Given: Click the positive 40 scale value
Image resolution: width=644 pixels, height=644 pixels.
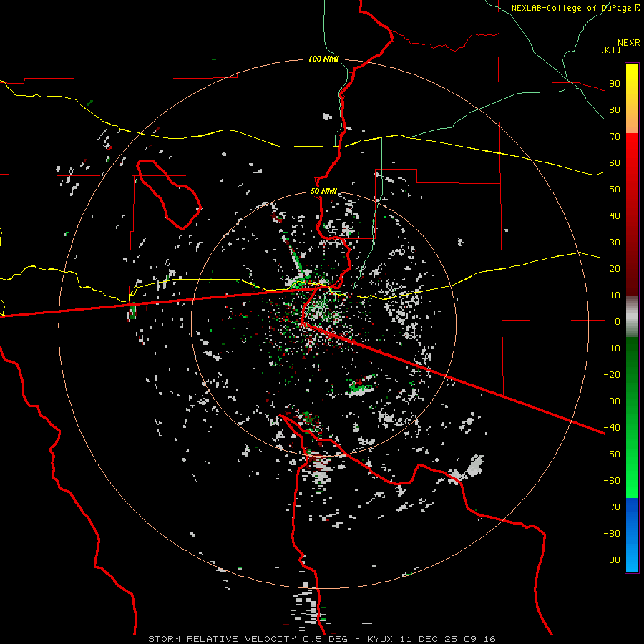Looking at the screenshot, I should tap(615, 215).
